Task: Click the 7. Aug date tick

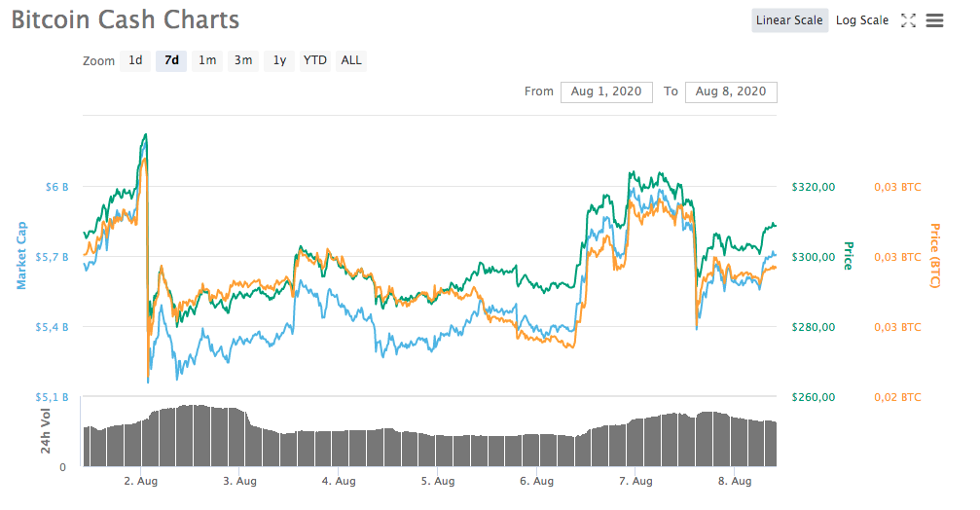Action: (x=635, y=481)
